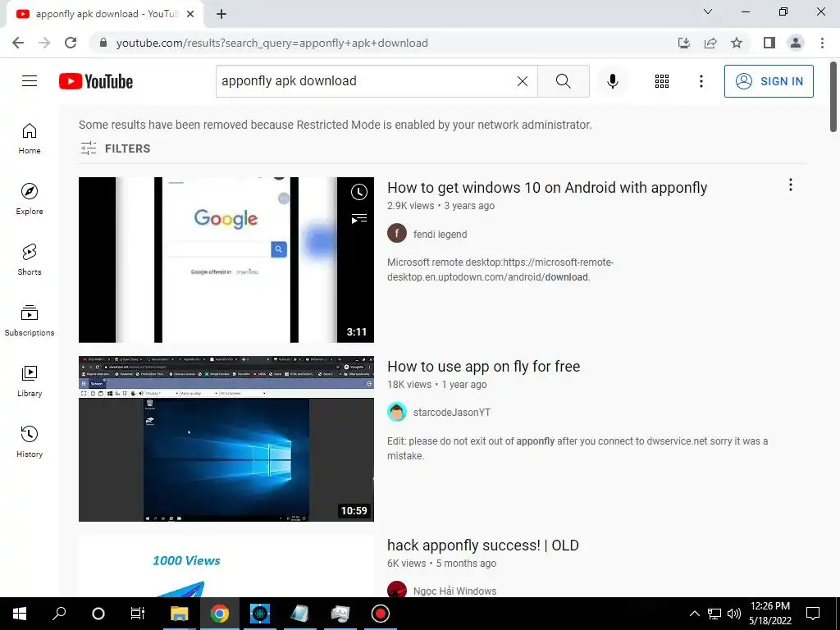Open volume control in system tray
This screenshot has width=840, height=630.
pos(734,614)
